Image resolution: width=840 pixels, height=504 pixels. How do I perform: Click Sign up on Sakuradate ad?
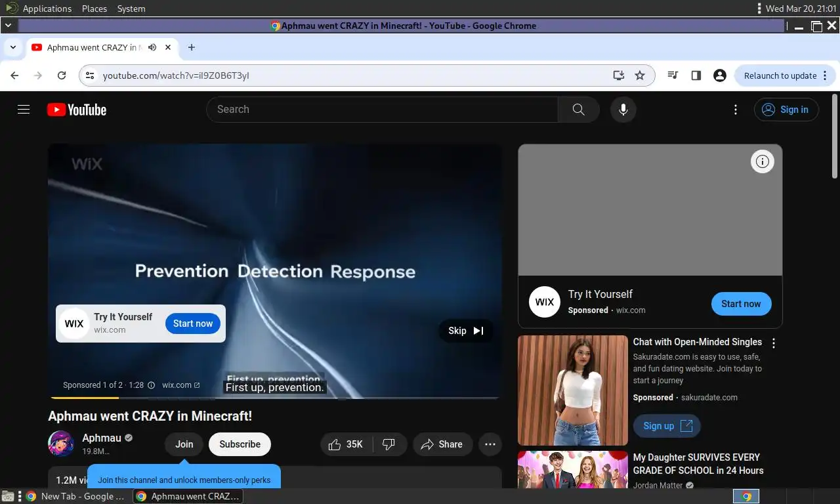pyautogui.click(x=667, y=426)
